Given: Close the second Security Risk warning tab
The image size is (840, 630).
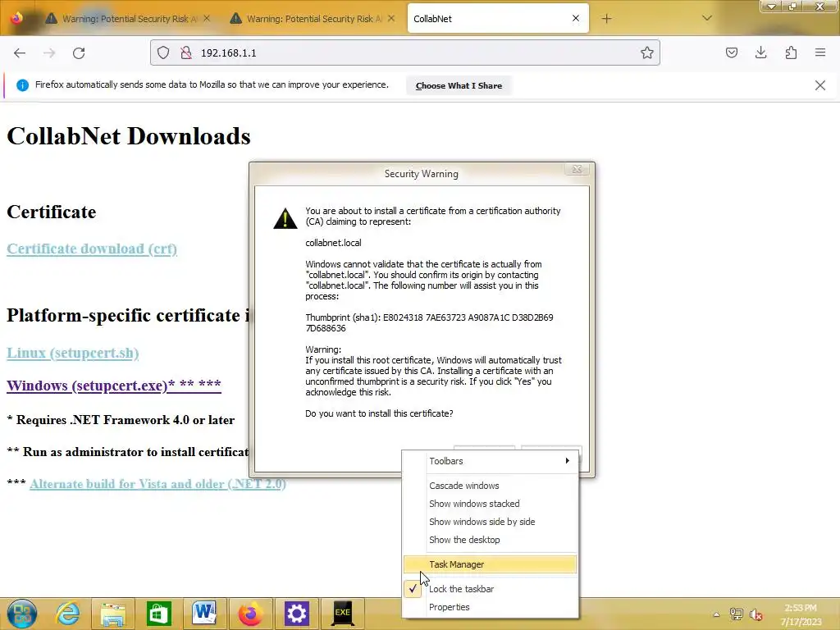Looking at the screenshot, I should pos(391,18).
